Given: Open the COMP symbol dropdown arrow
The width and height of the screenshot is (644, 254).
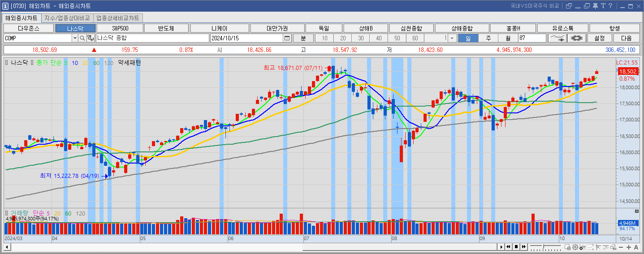Looking at the screenshot, I should click(x=75, y=38).
